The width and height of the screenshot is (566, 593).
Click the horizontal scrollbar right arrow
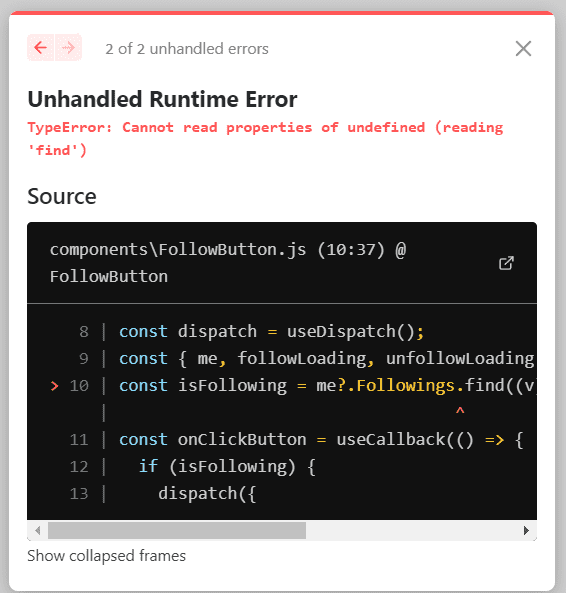pyautogui.click(x=526, y=531)
